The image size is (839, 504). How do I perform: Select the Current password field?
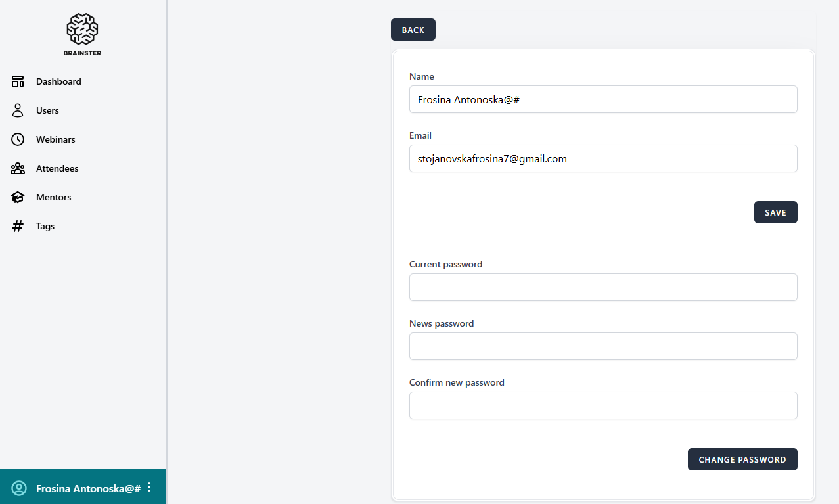click(x=602, y=287)
